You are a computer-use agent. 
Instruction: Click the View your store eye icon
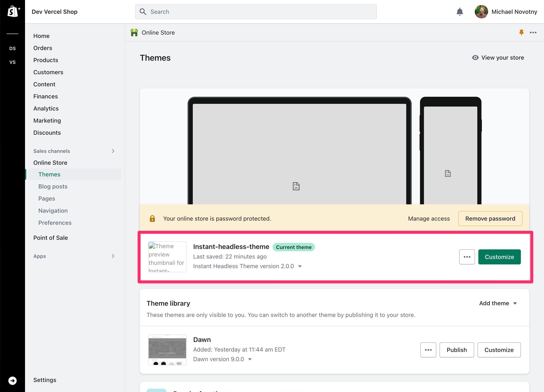pyautogui.click(x=474, y=58)
